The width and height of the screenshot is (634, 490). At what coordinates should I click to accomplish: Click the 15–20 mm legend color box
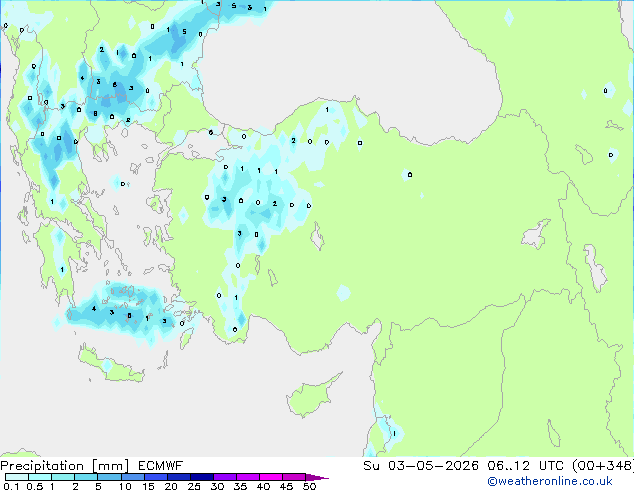pyautogui.click(x=155, y=477)
